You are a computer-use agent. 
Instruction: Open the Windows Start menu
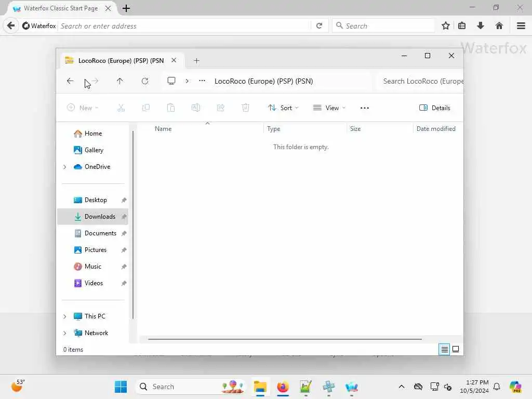[121, 387]
